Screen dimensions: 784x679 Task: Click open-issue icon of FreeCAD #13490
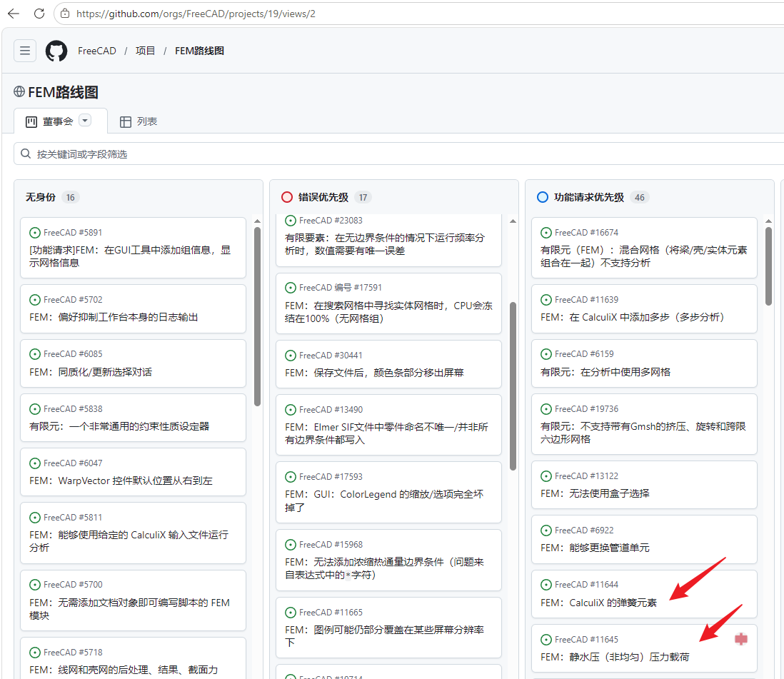[x=291, y=410]
